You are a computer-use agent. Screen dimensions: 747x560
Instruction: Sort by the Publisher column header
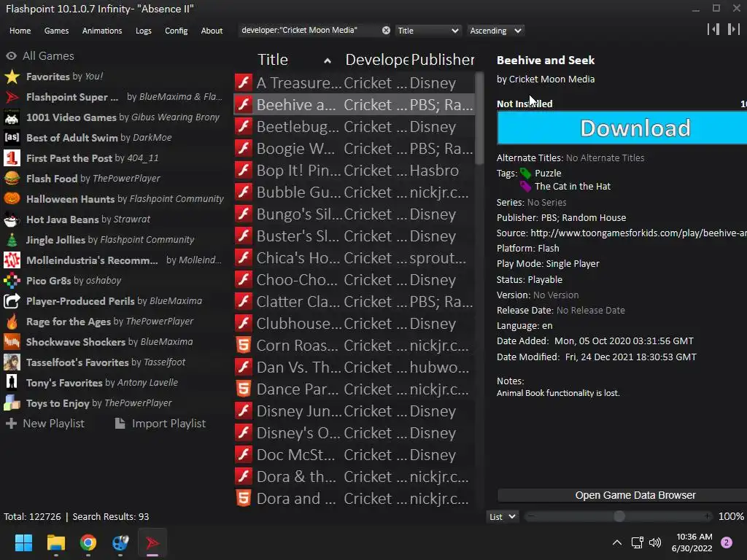pyautogui.click(x=443, y=60)
